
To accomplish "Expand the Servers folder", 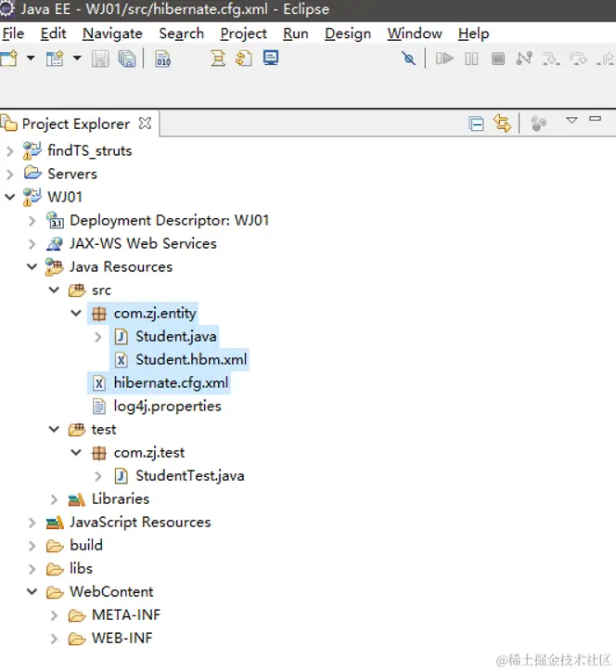I will tap(10, 174).
